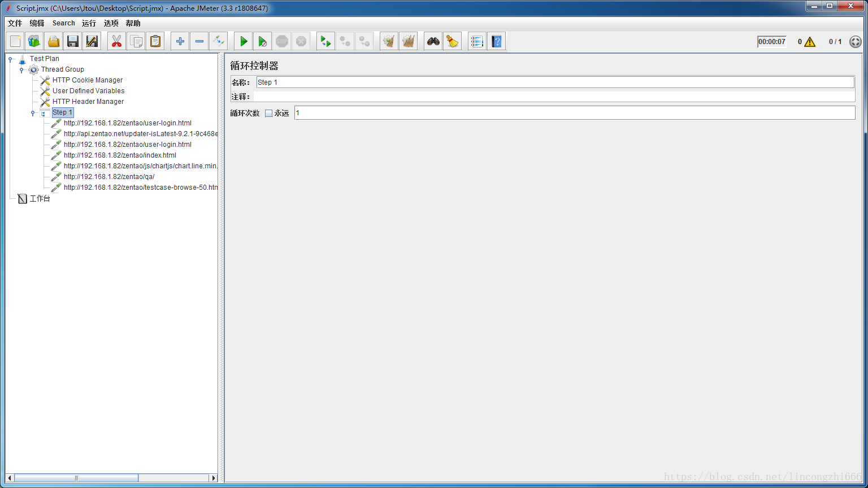868x488 pixels.
Task: Click the thread status circle icon
Action: 856,42
